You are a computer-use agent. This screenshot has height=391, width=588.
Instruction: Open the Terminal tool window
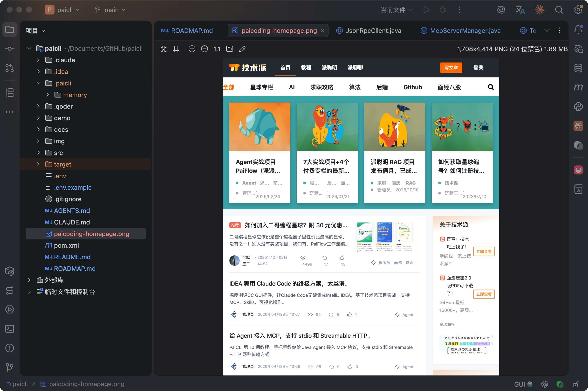(x=10, y=329)
